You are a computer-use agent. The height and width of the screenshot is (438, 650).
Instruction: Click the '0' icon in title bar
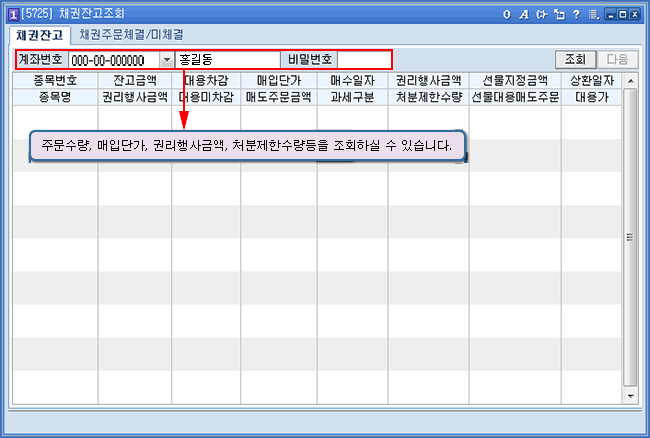[x=507, y=15]
